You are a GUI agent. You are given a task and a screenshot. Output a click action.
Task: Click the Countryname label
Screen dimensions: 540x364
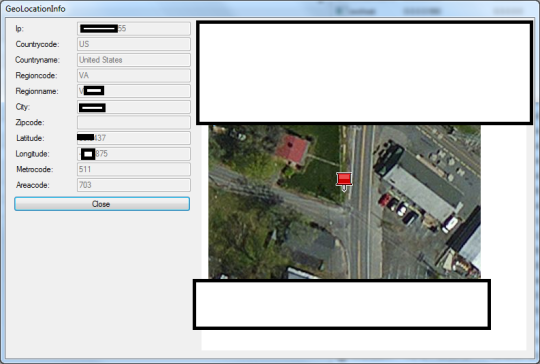[x=37, y=60]
